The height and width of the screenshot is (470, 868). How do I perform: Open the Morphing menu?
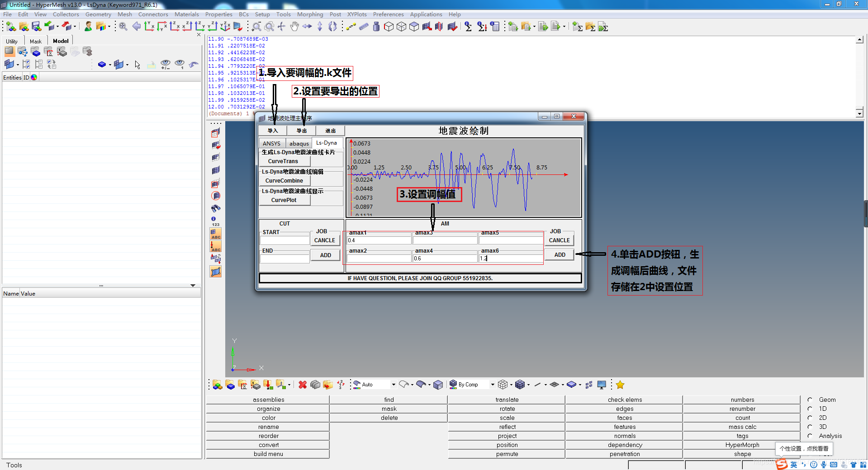[x=310, y=14]
